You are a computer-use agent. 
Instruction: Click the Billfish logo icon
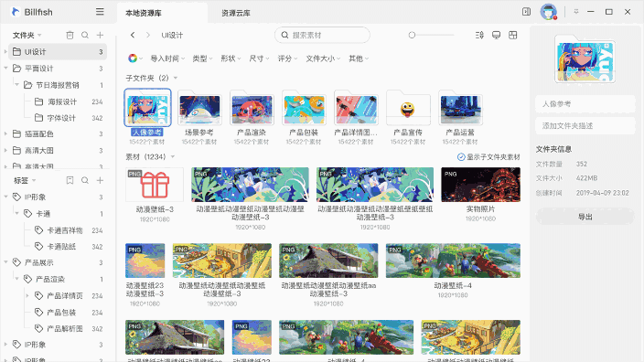16,12
